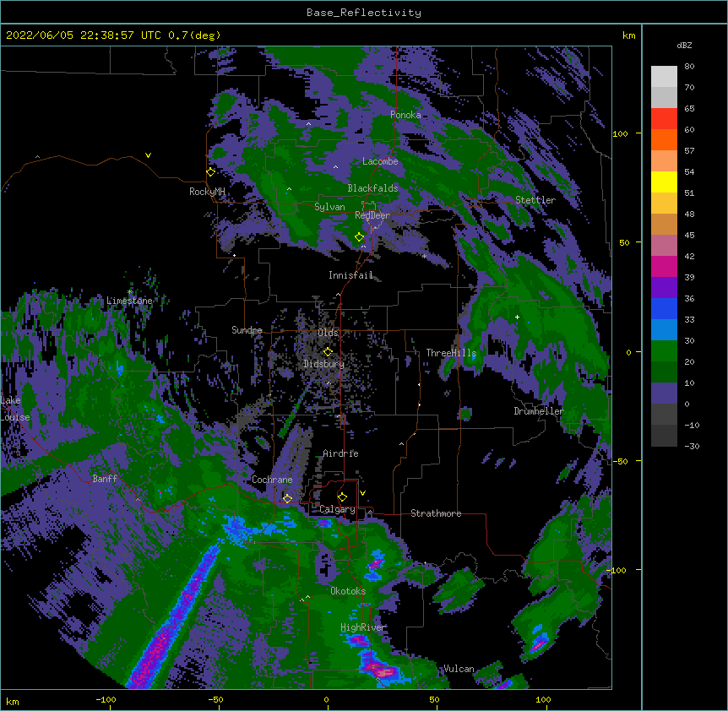Select the Lacombe city label
This screenshot has width=728, height=711.
point(380,161)
